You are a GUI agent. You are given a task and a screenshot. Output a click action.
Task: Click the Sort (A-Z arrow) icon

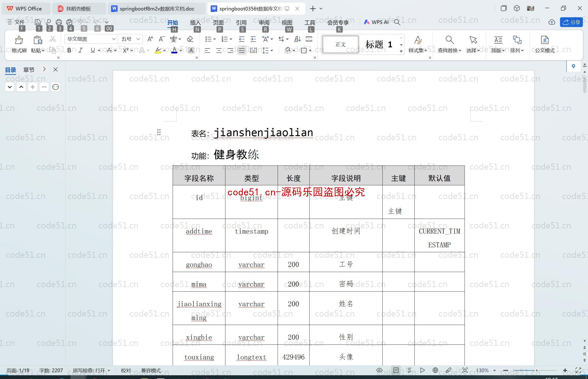[x=297, y=39]
